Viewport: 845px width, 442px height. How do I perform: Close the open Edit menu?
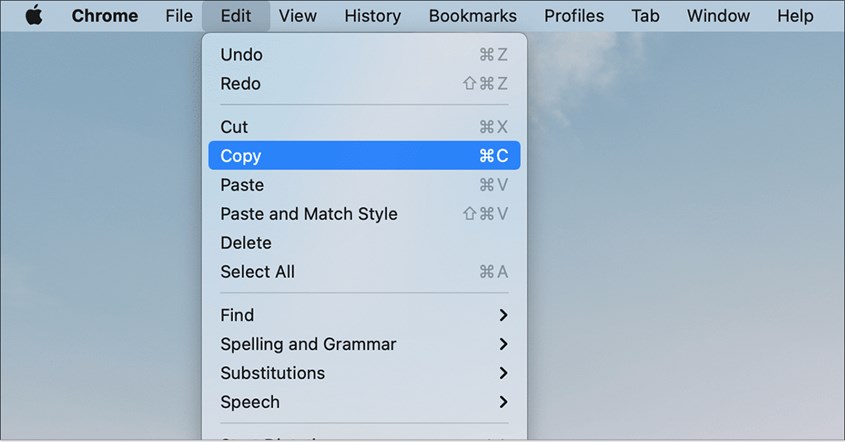[x=236, y=16]
